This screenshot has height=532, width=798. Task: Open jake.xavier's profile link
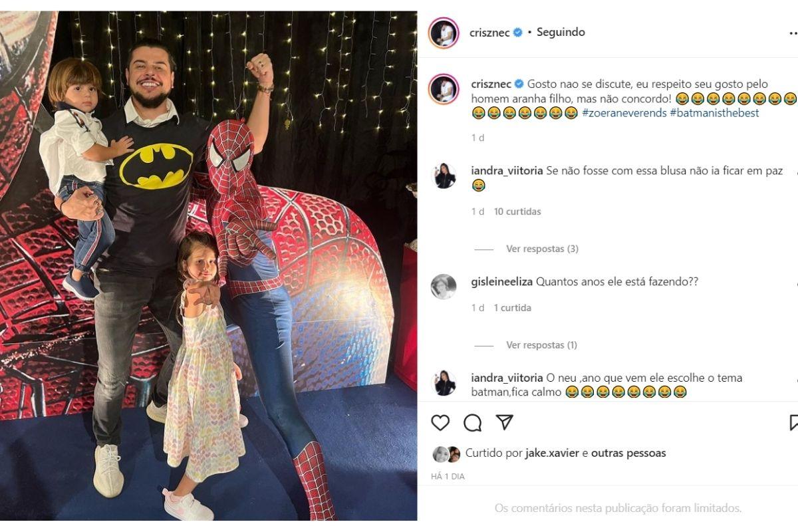coord(552,453)
